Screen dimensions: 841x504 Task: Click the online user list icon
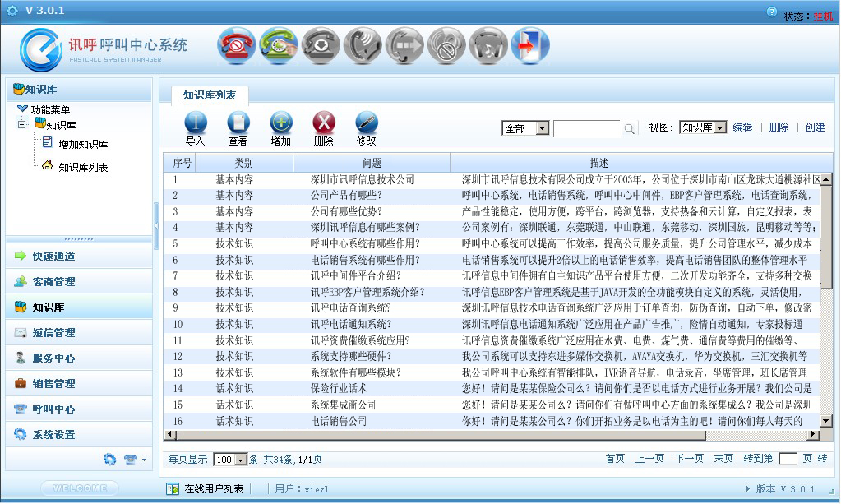(x=173, y=489)
